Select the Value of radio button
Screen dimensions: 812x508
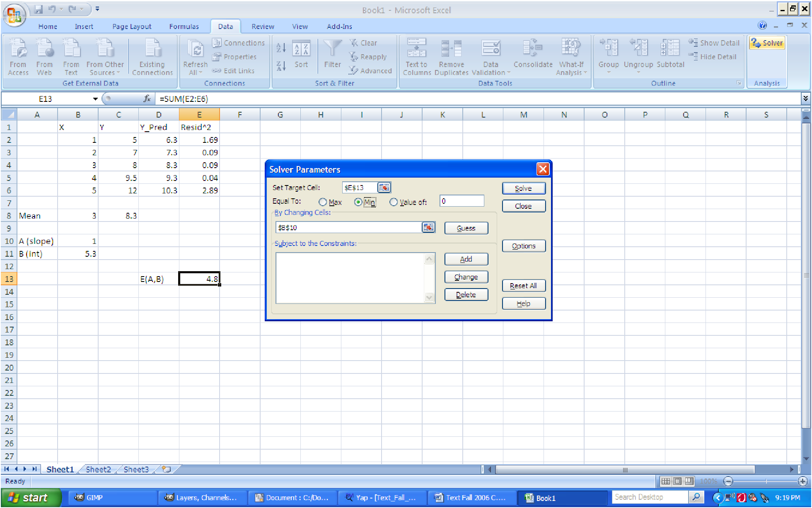(393, 201)
